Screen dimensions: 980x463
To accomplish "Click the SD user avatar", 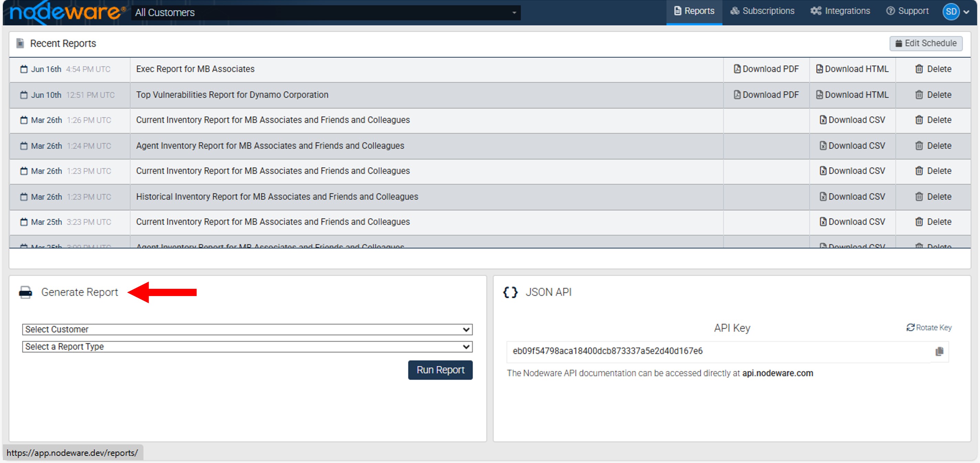I will point(951,12).
